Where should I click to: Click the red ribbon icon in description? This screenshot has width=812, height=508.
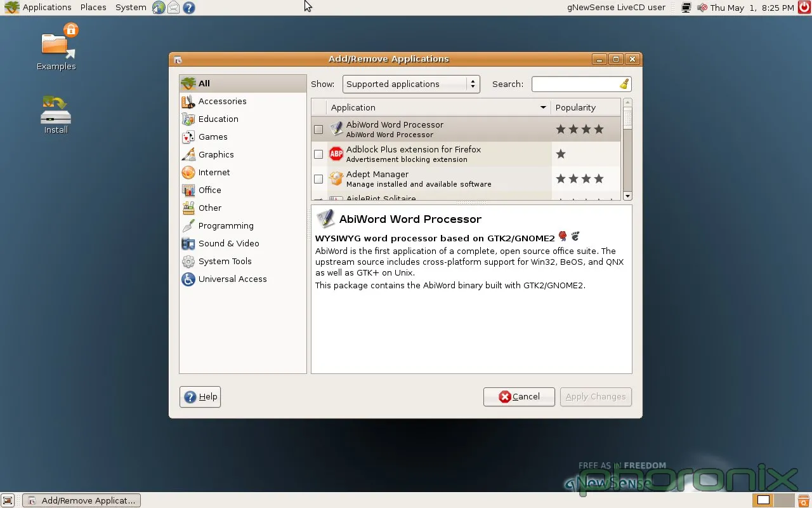coord(563,236)
